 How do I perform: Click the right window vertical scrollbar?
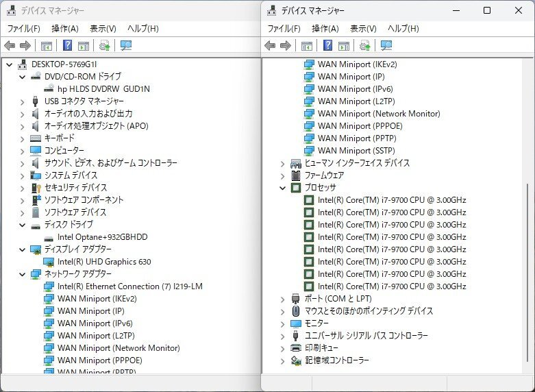527,273
